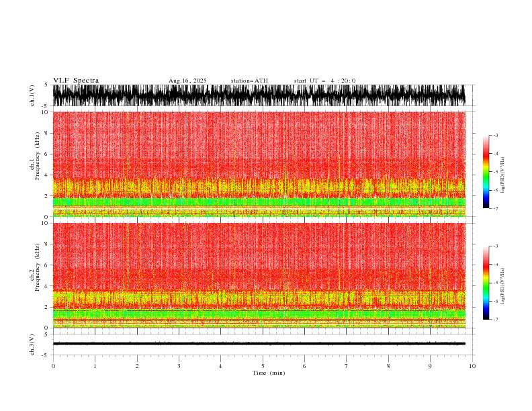Click the "-3" label on ch.1 color bar

tap(496, 135)
